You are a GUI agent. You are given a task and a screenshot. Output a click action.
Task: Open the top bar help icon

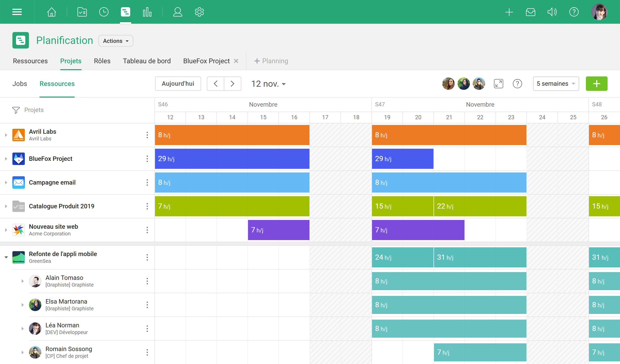pos(574,12)
